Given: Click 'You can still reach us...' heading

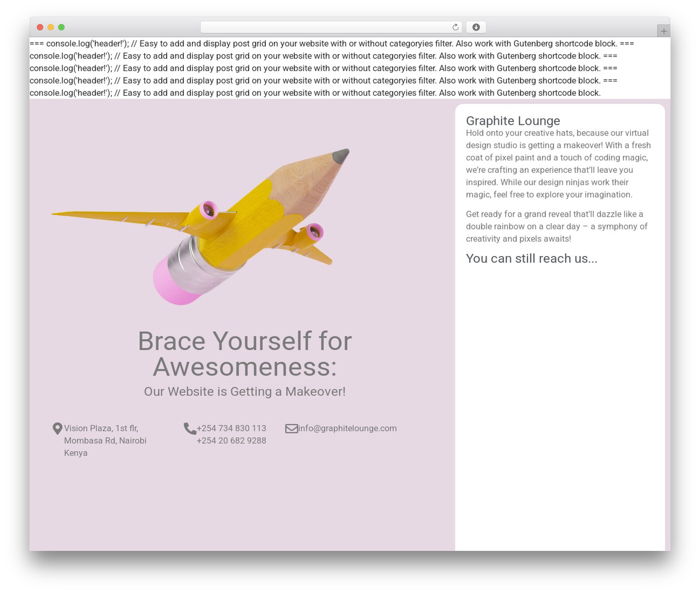Looking at the screenshot, I should coord(532,258).
